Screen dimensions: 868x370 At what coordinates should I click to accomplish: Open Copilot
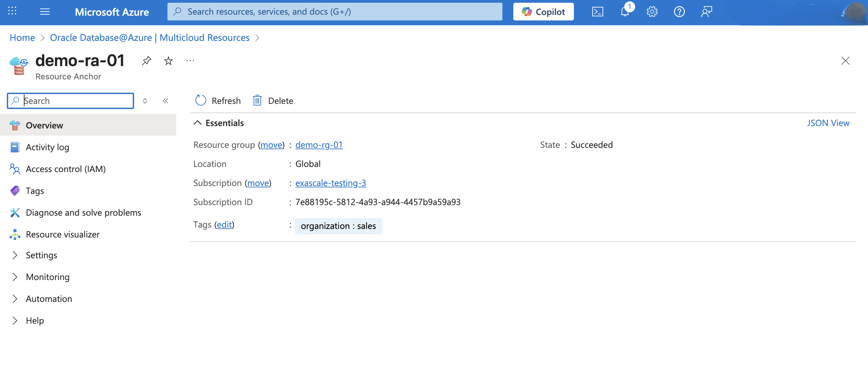(544, 12)
